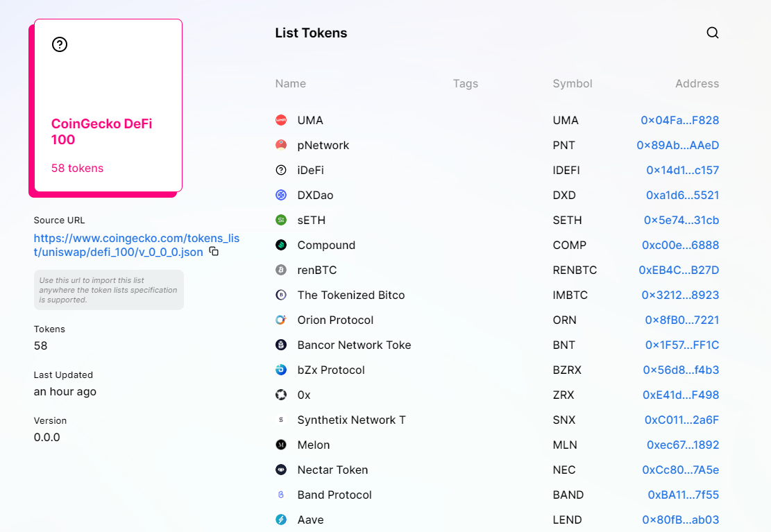Click the Name column header
771x532 pixels.
[290, 83]
